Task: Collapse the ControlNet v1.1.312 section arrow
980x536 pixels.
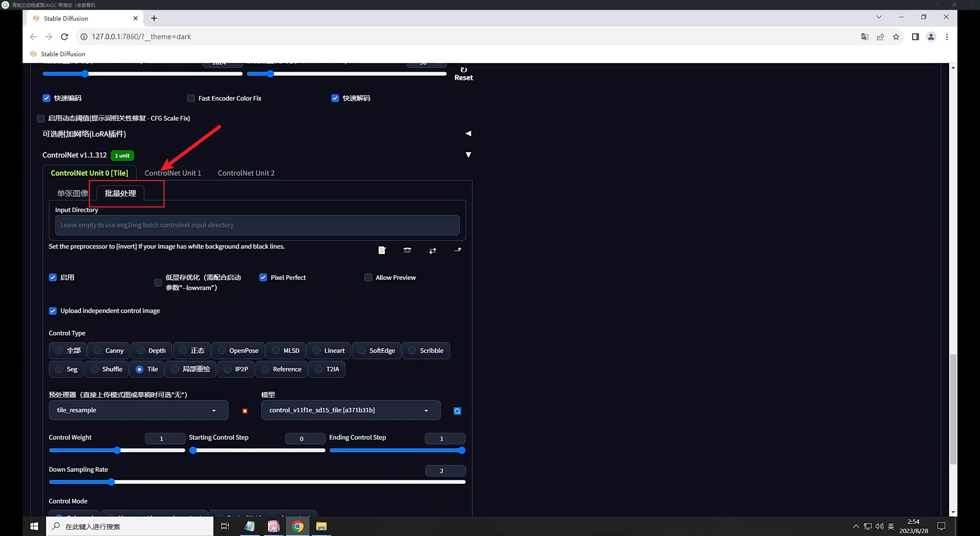Action: [x=468, y=155]
